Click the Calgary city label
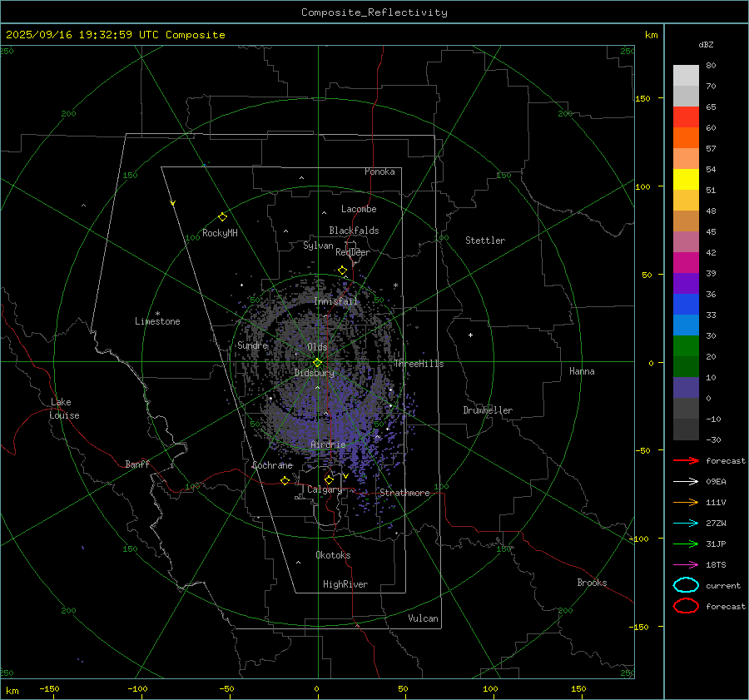 (324, 490)
